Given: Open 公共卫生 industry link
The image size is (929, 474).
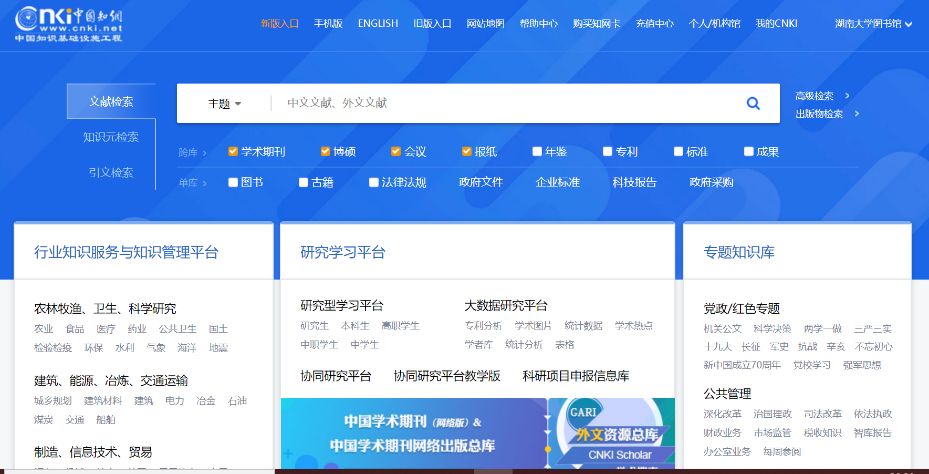Looking at the screenshot, I should (x=178, y=329).
